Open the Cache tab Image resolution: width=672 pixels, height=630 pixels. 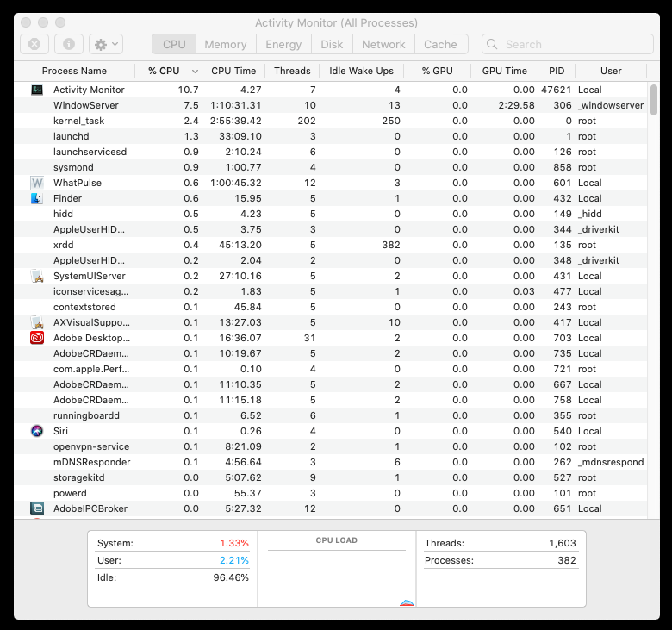pyautogui.click(x=440, y=44)
